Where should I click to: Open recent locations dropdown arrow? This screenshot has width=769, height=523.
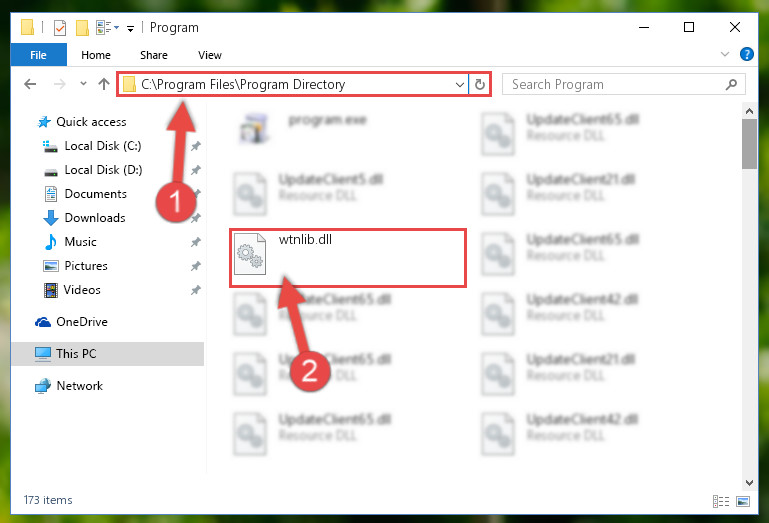click(83, 84)
